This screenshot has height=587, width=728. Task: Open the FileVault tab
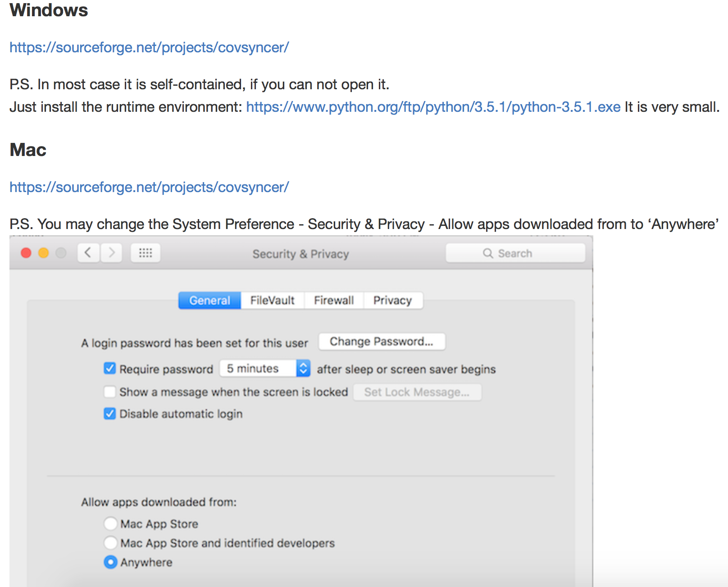coord(273,300)
